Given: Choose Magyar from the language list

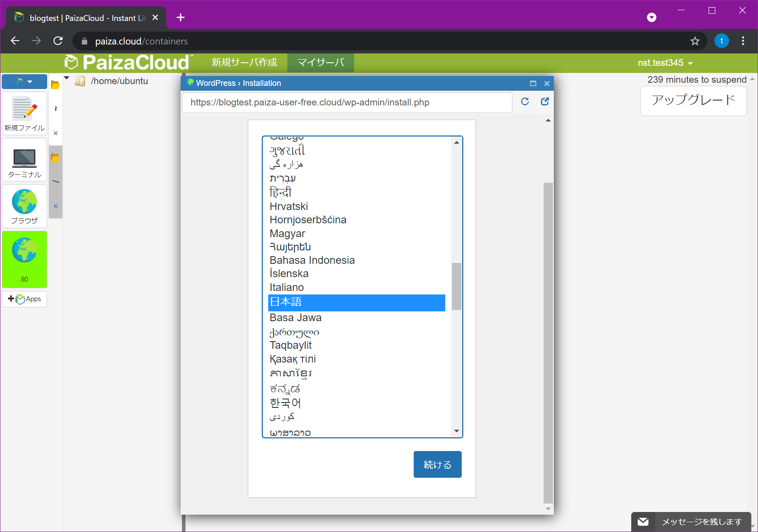Looking at the screenshot, I should point(357,234).
